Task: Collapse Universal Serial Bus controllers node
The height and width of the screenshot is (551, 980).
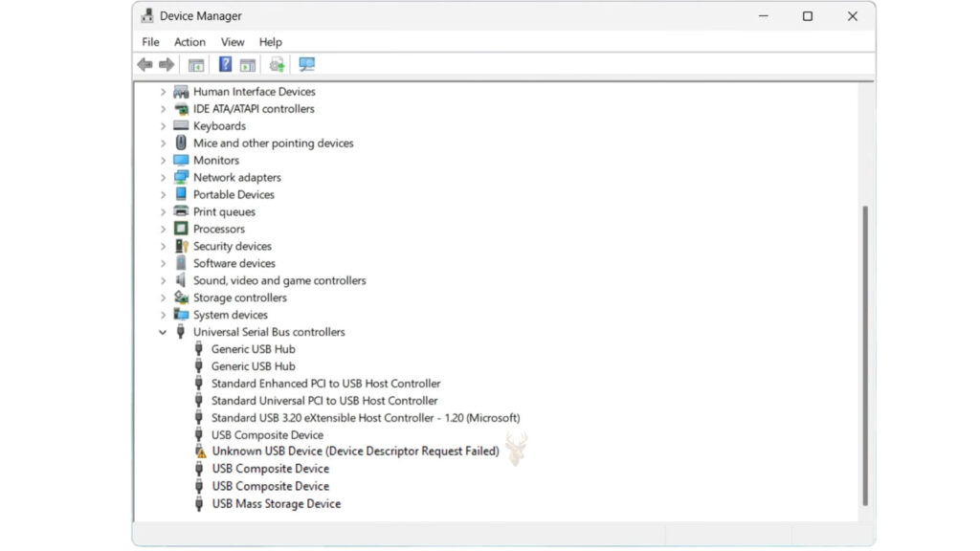Action: pyautogui.click(x=163, y=332)
